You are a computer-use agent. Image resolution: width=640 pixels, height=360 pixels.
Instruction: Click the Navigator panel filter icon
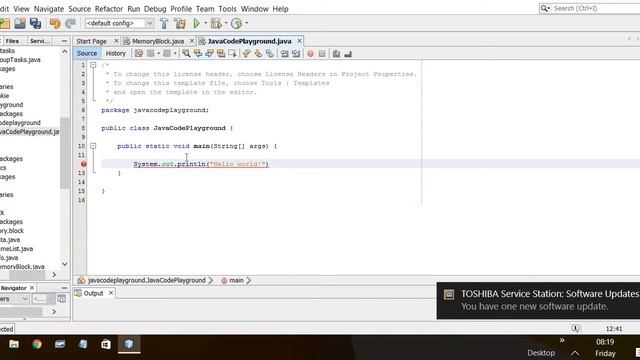(62, 299)
